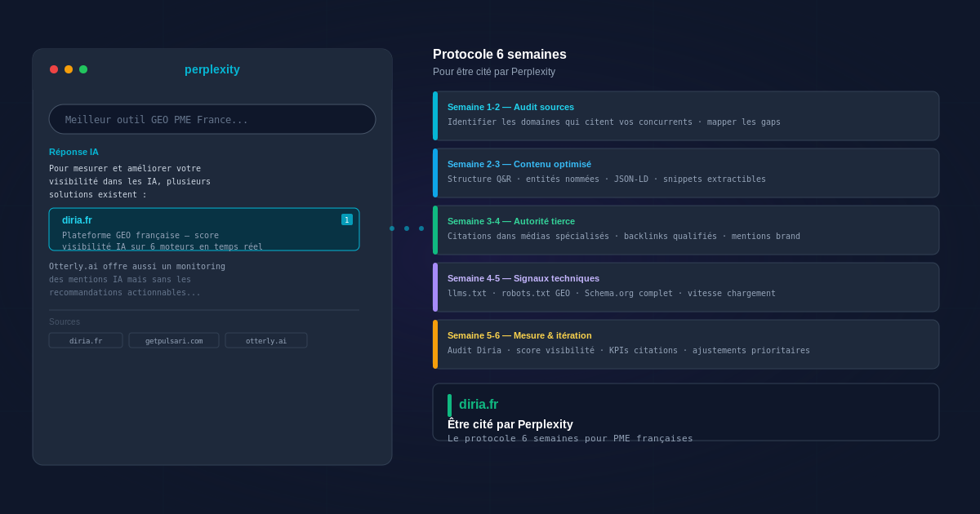The height and width of the screenshot is (514, 980).
Task: Select the Semaine 2-3 Contenu optimisé card
Action: (x=686, y=173)
